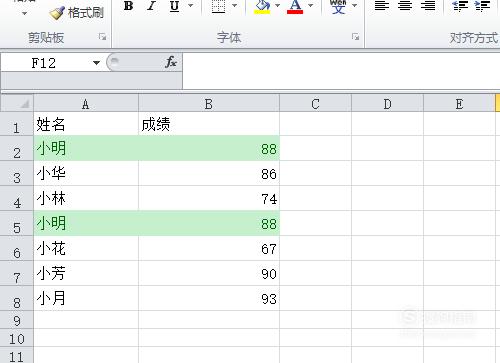Open Name Box dropdown arrow

click(96, 63)
